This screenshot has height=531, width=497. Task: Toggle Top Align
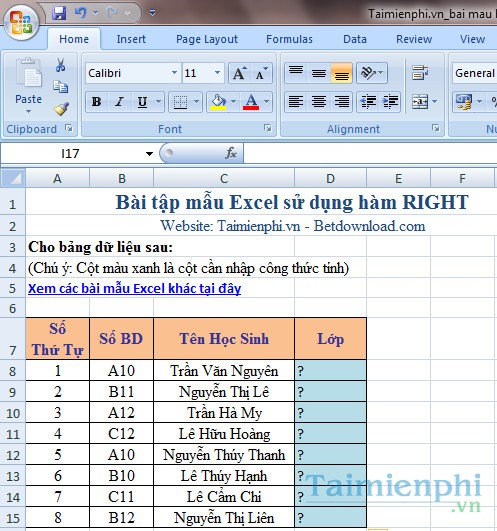(296, 72)
